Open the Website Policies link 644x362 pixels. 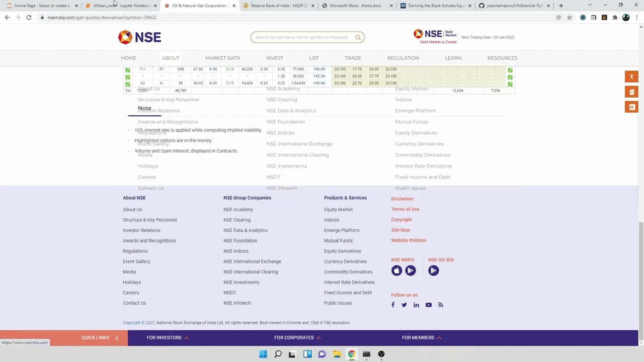pos(409,240)
